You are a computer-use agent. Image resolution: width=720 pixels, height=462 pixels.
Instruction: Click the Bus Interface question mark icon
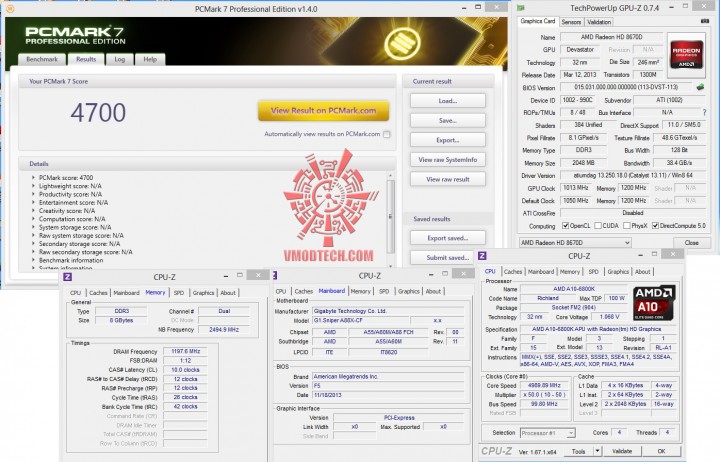tap(704, 112)
